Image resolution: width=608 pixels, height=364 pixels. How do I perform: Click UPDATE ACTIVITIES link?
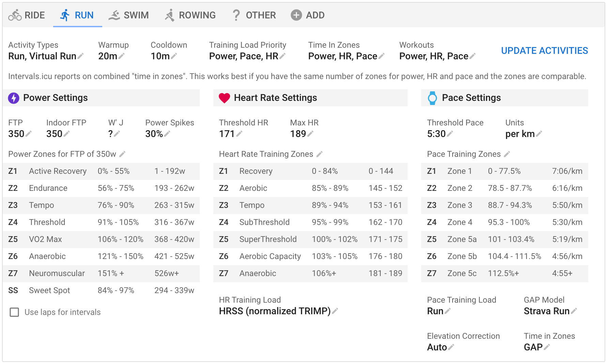[544, 51]
